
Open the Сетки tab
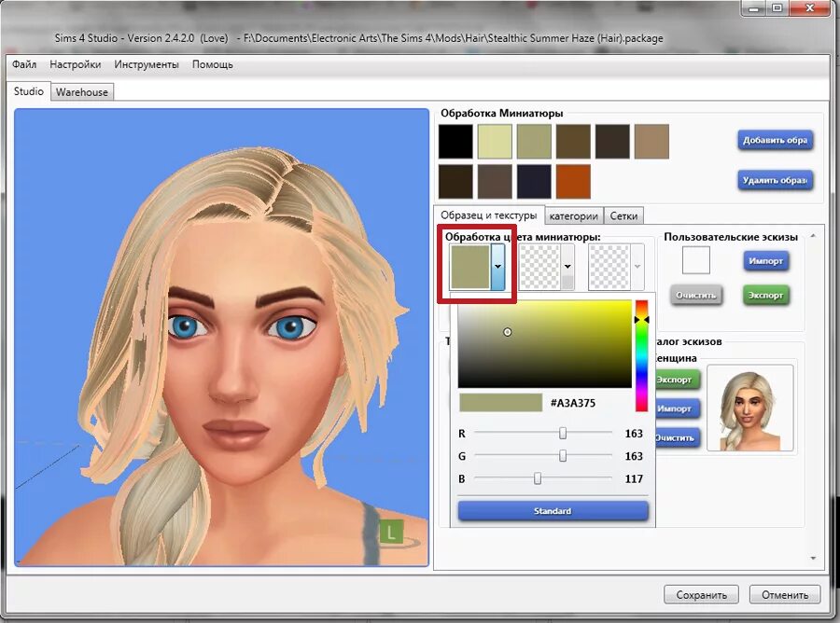[x=623, y=215]
